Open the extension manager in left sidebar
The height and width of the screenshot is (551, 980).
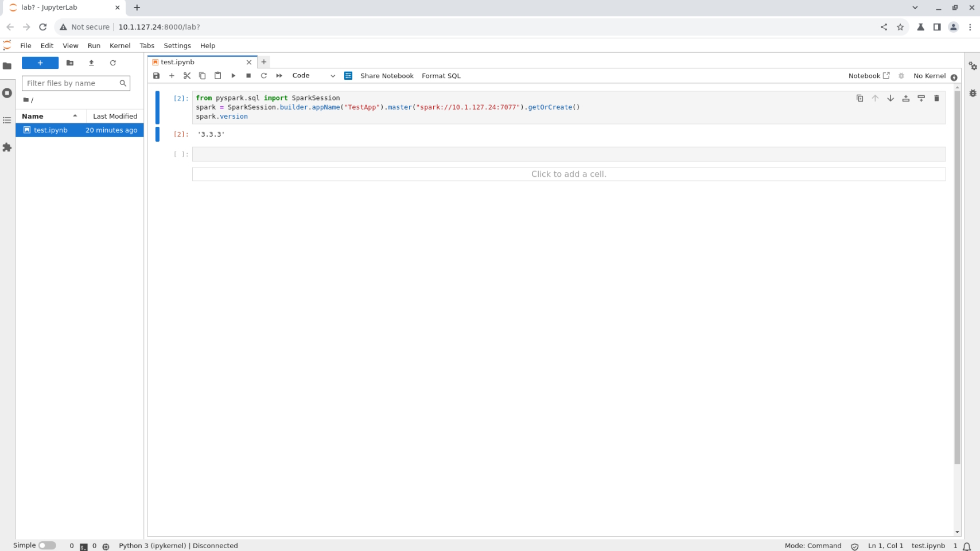click(x=7, y=148)
